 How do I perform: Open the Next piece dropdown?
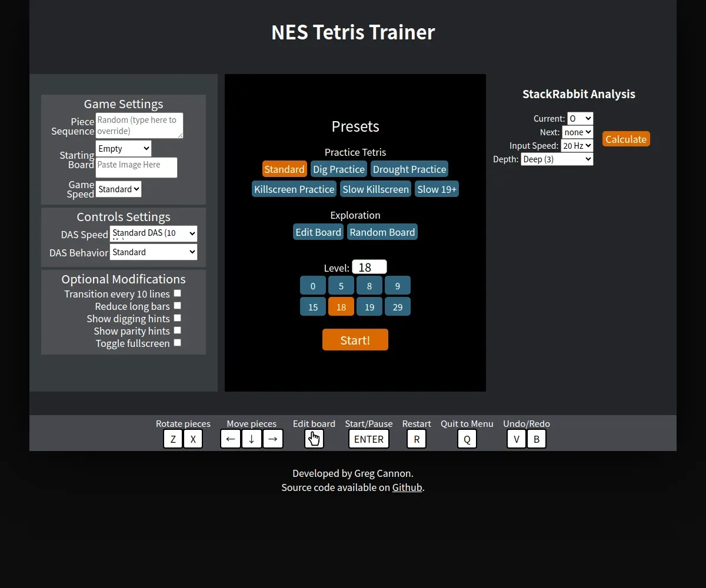pyautogui.click(x=577, y=132)
